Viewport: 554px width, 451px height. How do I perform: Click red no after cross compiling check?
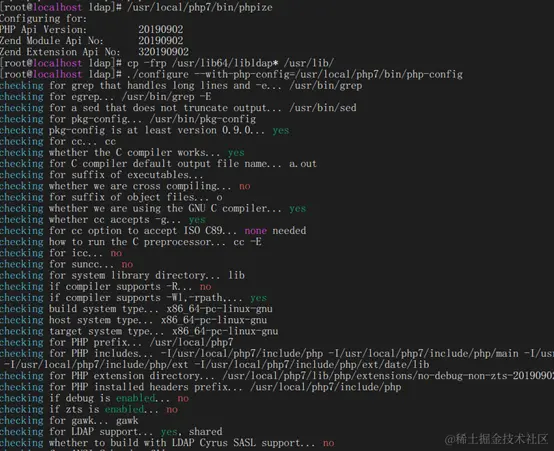245,186
